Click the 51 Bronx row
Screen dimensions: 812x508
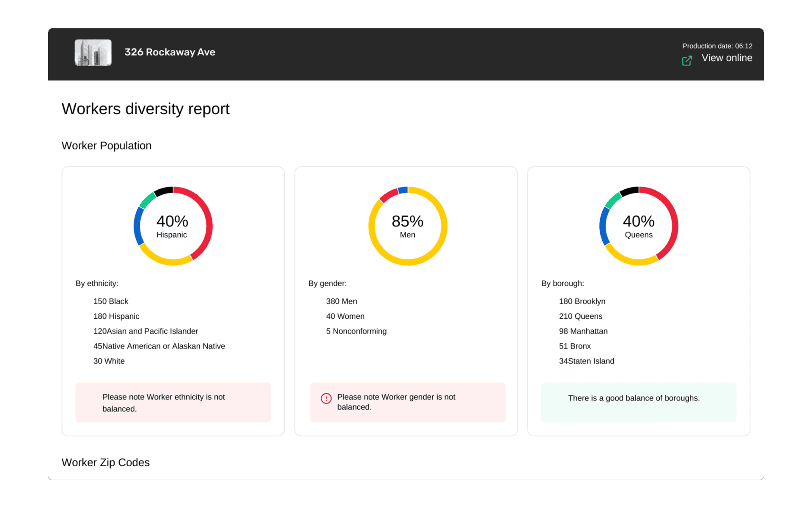click(x=575, y=346)
